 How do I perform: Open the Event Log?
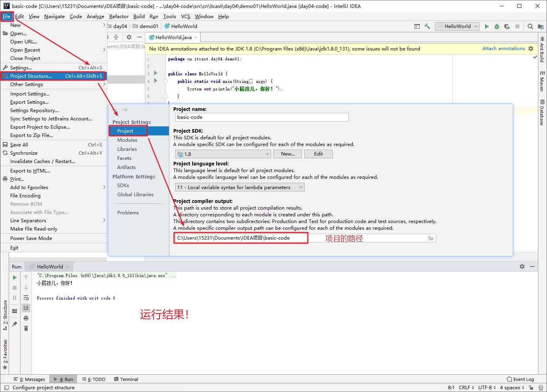(x=521, y=379)
